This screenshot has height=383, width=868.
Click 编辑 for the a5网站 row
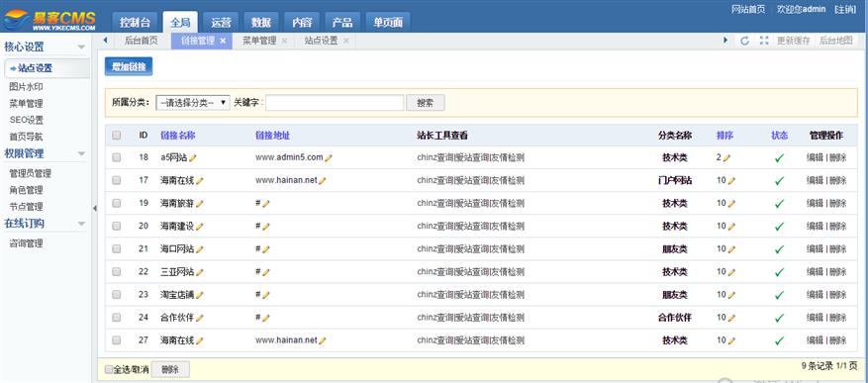click(x=815, y=157)
